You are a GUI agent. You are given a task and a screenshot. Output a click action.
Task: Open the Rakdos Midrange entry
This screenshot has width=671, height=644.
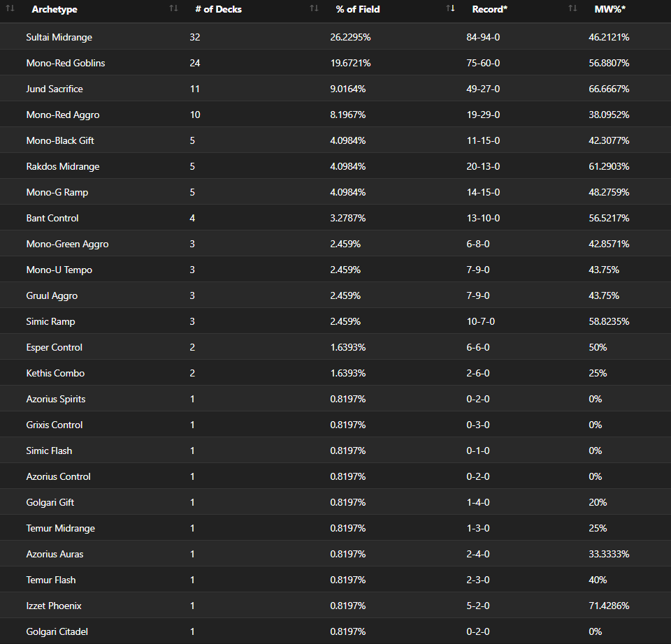tap(62, 166)
